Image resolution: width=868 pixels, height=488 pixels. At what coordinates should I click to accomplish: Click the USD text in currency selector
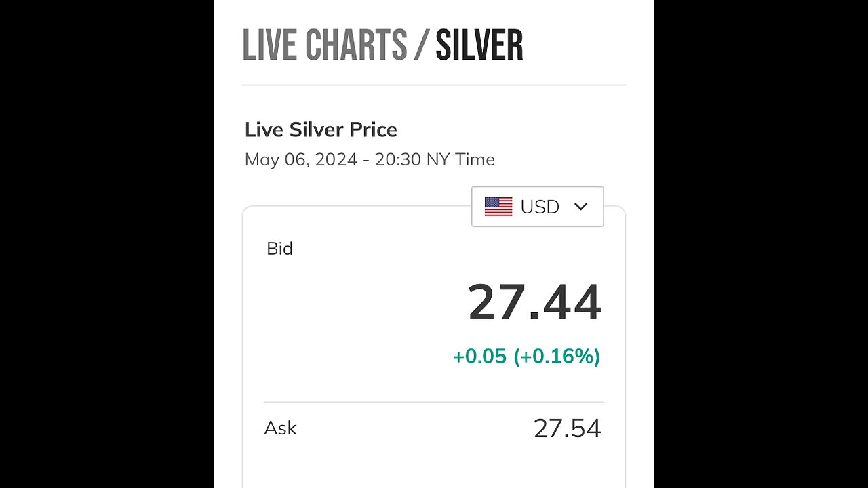pyautogui.click(x=540, y=207)
